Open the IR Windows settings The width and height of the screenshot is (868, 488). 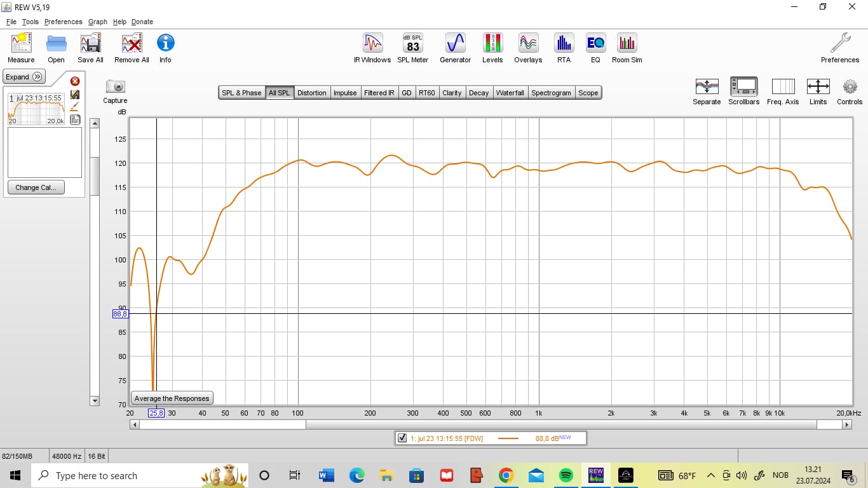point(372,44)
